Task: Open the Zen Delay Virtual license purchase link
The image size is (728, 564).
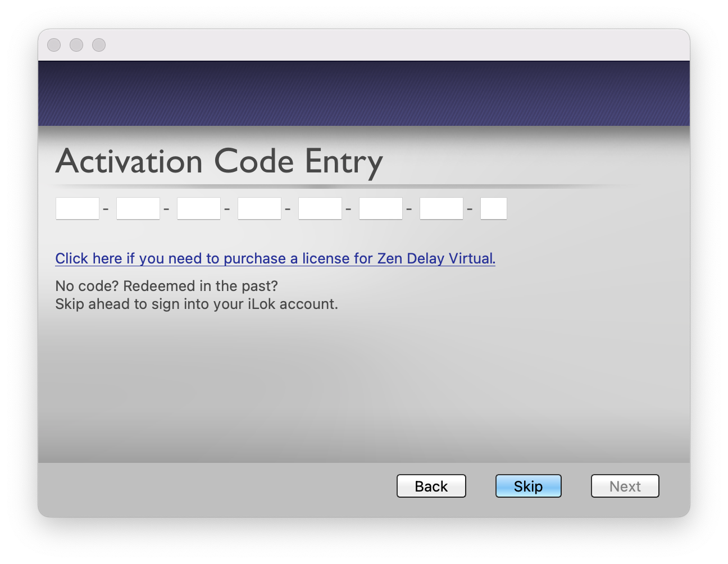Action: 275,258
